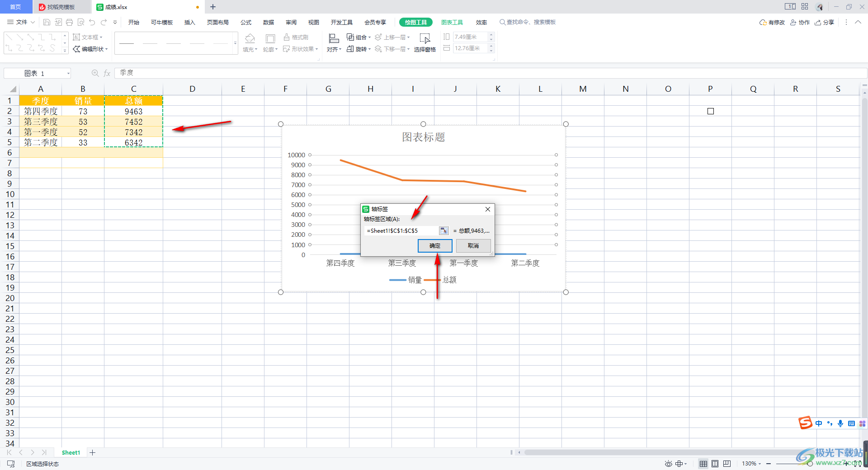Screen dimensions: 868x470
Task: Click the zoom lookup icon beside fx
Action: pyautogui.click(x=95, y=73)
